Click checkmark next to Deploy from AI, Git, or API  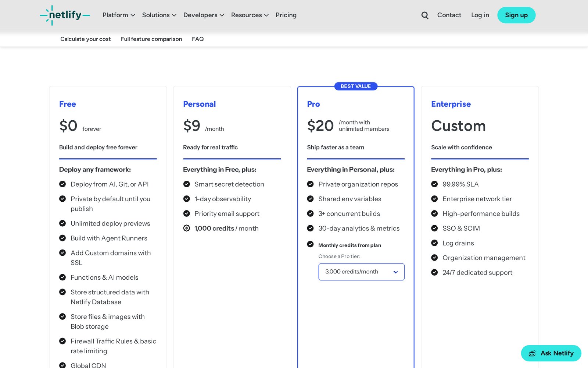(62, 184)
